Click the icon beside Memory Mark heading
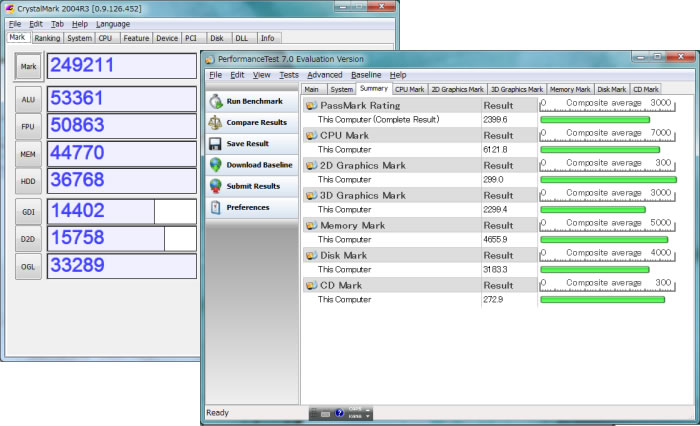Viewport: 700px width, 426px height. [x=311, y=226]
